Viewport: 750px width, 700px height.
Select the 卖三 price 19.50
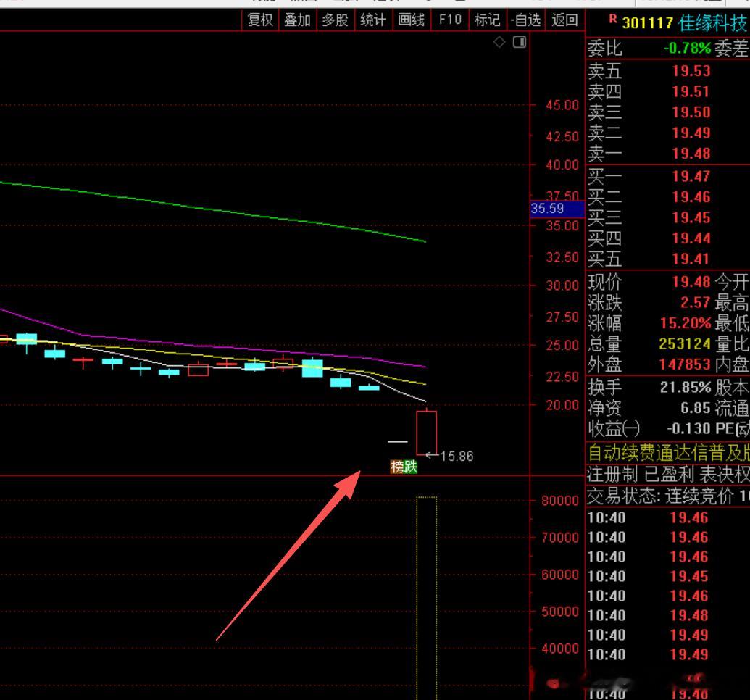(x=691, y=112)
